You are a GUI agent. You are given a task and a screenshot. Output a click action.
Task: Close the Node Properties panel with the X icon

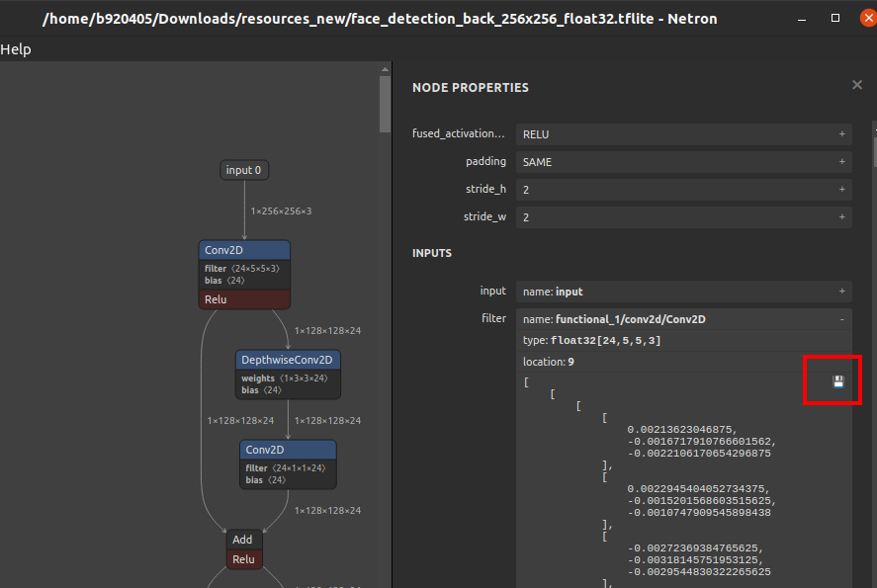pos(856,85)
